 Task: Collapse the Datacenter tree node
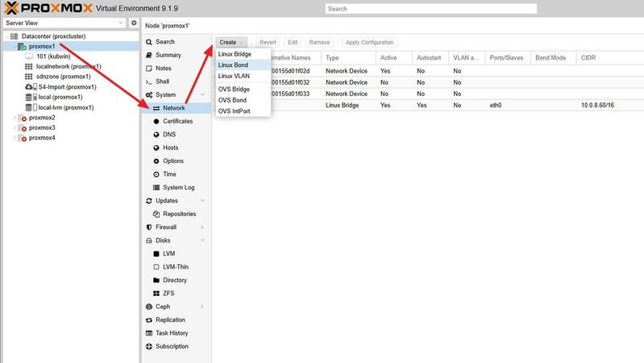point(7,36)
